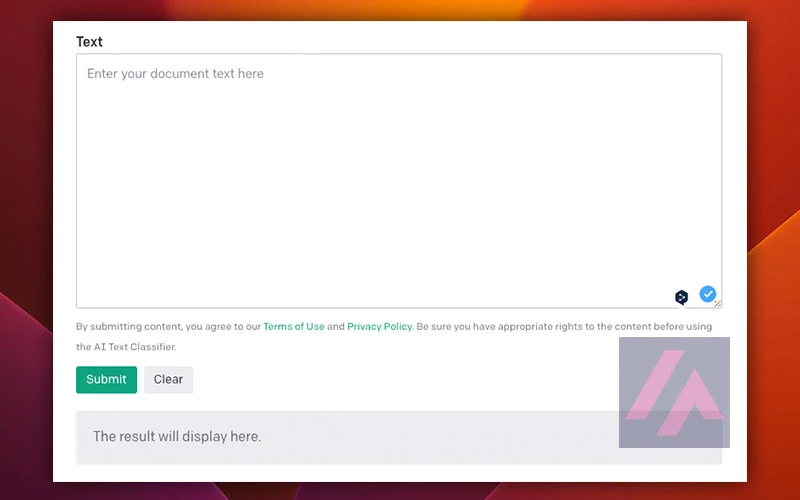Click the "AI Text Classifier" phrase in disclaimer
The height and width of the screenshot is (500, 800).
pos(135,347)
